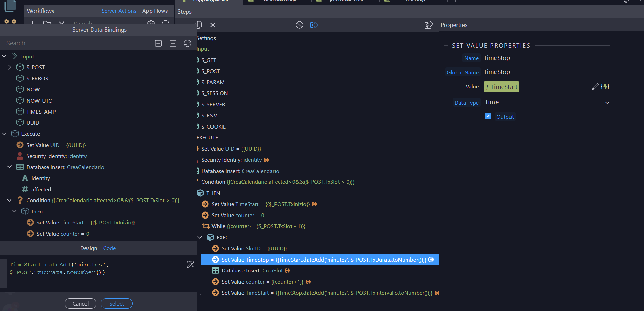Click the EXEC cube icon in Steps

tap(210, 237)
